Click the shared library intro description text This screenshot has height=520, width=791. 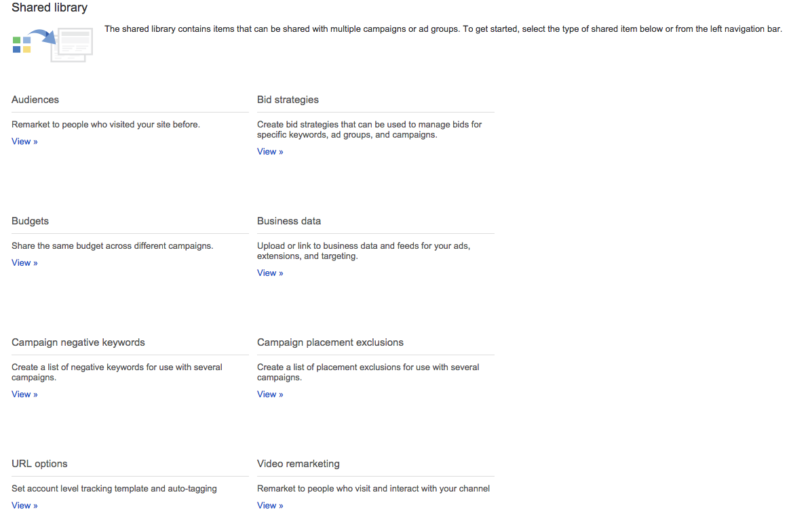[x=443, y=29]
